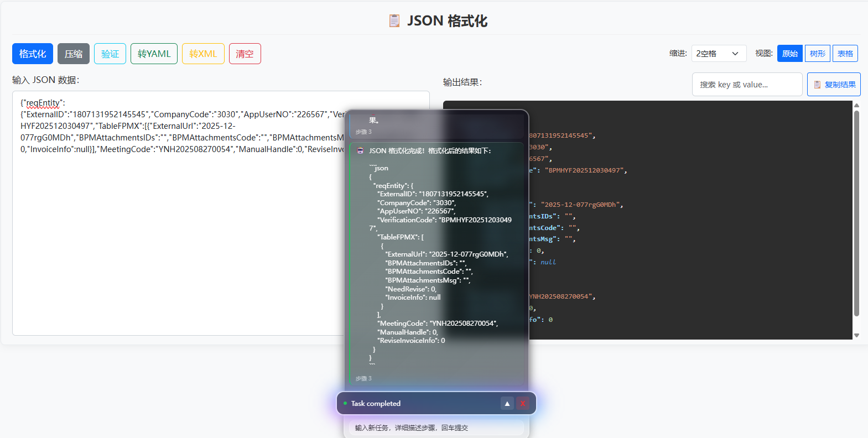
Task: Click "BPMHYF202512030497" value in output
Action: click(584, 170)
